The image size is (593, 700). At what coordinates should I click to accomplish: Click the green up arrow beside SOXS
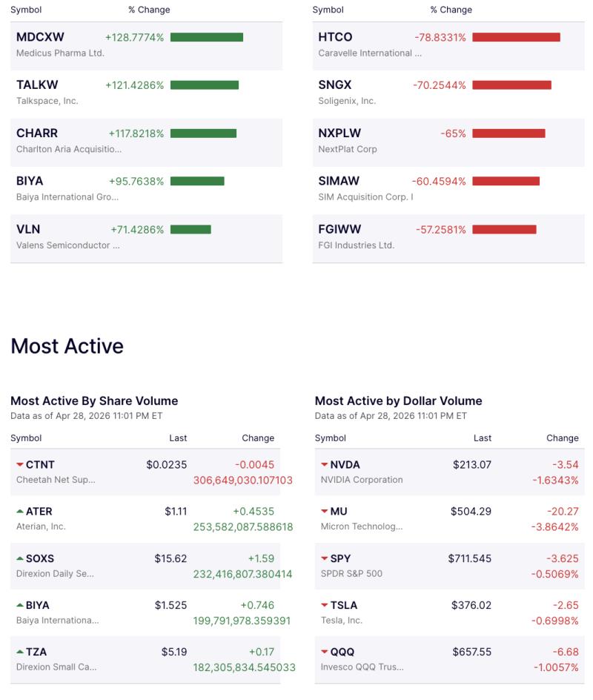coord(19,558)
